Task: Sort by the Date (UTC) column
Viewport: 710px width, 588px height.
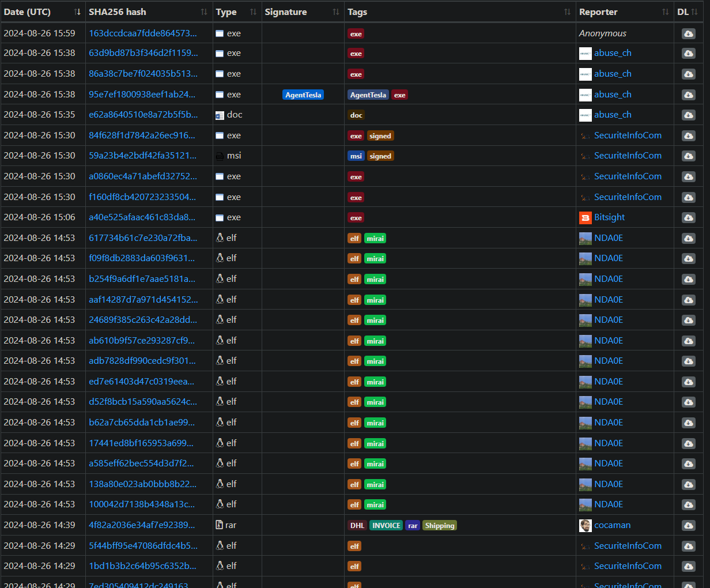Action: click(78, 12)
